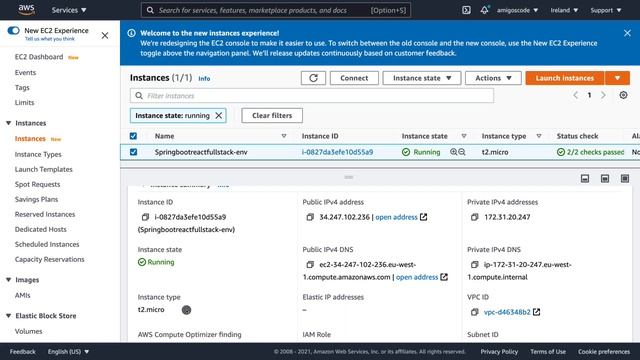This screenshot has width=640, height=360.
Task: Open the Launch instances dropdown arrow
Action: [617, 78]
